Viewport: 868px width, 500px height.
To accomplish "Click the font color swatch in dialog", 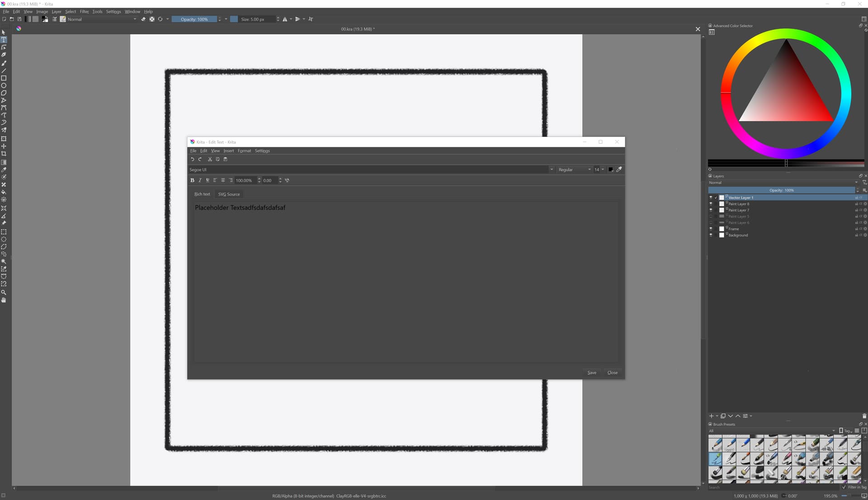I will [x=611, y=169].
